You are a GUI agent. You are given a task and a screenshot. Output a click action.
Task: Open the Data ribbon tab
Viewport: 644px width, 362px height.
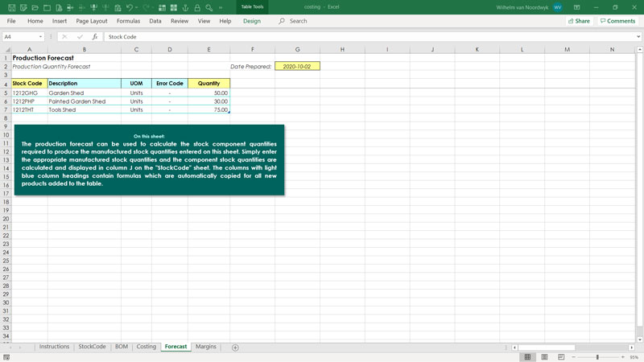pos(155,21)
